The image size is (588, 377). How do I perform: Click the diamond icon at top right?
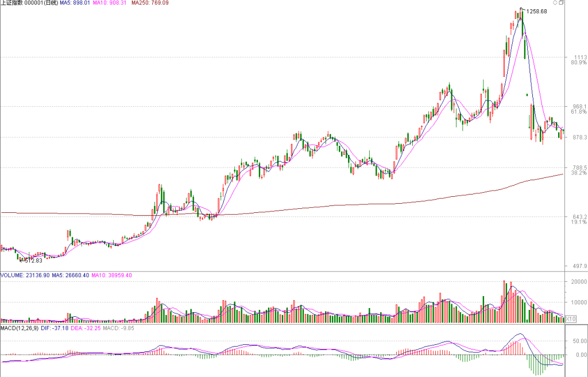pos(555,3)
